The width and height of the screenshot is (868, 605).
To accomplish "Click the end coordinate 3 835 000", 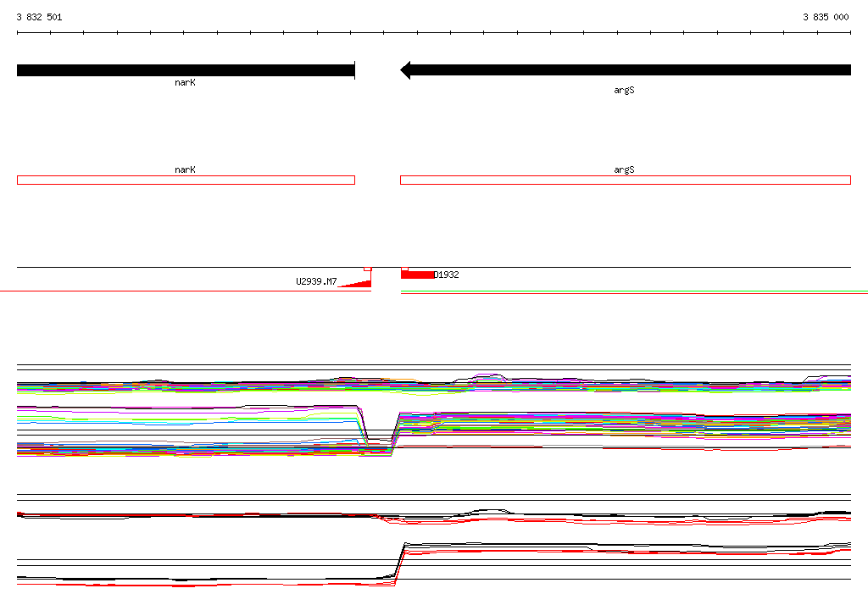I will tap(826, 17).
